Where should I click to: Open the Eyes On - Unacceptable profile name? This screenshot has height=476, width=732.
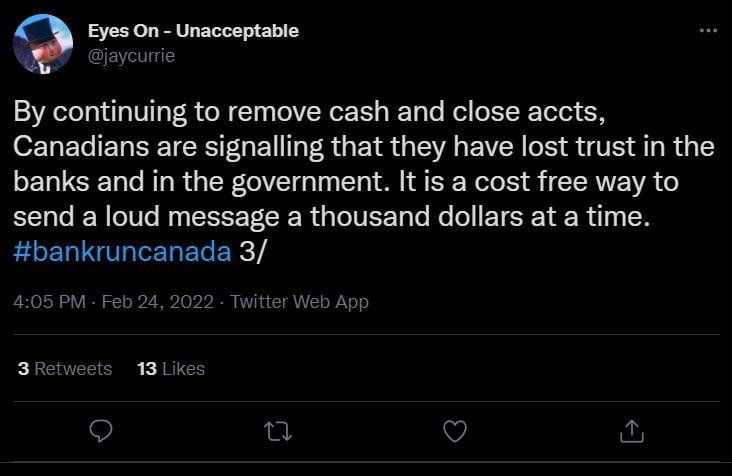click(x=193, y=31)
